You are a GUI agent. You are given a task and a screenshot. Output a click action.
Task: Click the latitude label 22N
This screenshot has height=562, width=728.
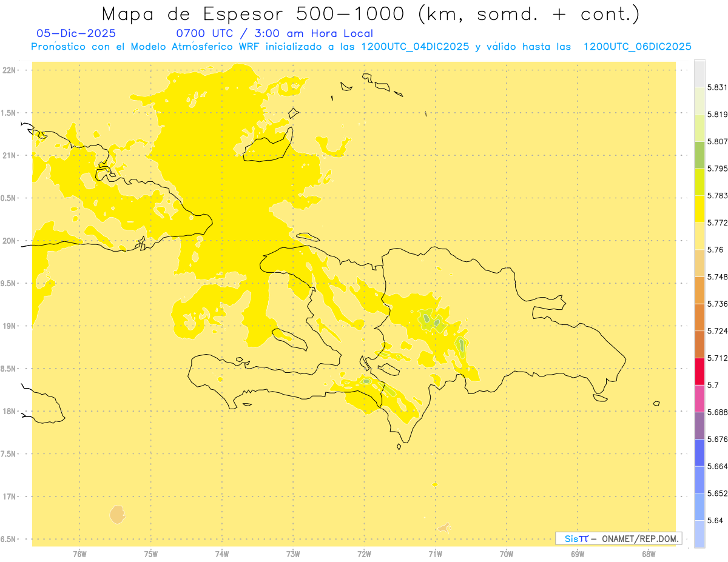coord(10,70)
